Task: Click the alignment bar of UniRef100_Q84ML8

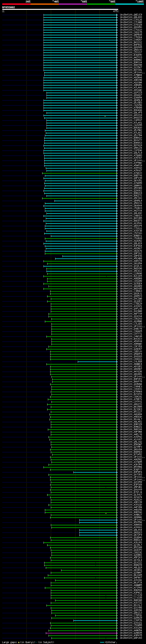Action: [86, 201]
